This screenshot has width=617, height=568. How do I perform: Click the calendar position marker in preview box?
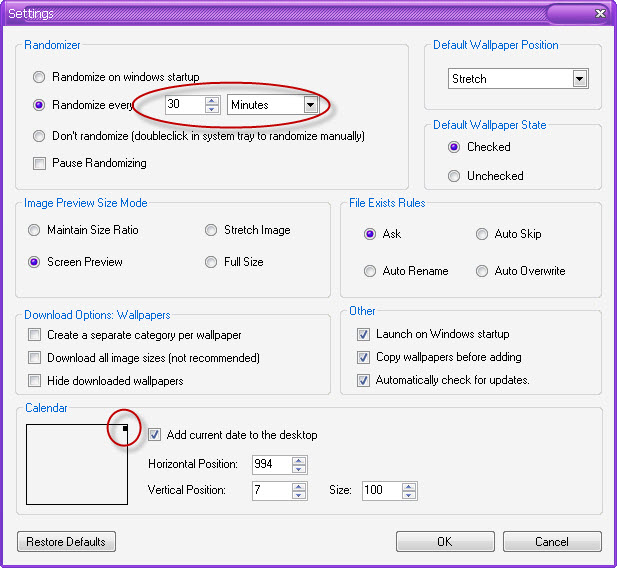point(124,429)
